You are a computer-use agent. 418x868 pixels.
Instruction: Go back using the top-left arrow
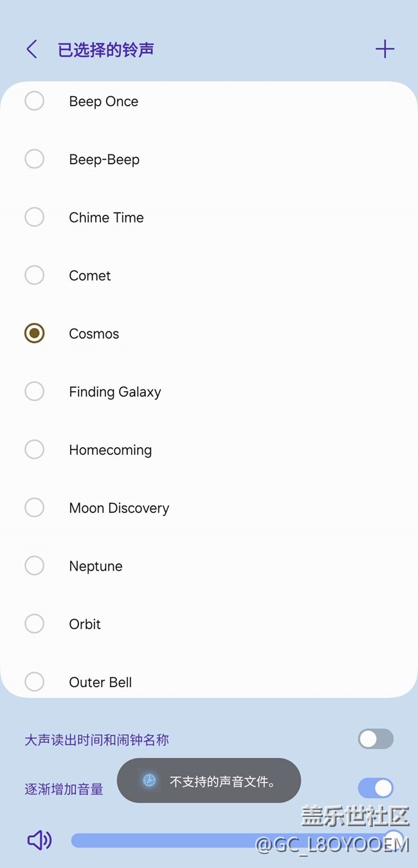(32, 50)
